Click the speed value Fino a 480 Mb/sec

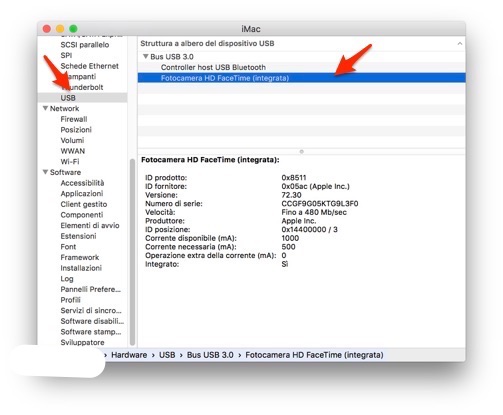pos(314,212)
